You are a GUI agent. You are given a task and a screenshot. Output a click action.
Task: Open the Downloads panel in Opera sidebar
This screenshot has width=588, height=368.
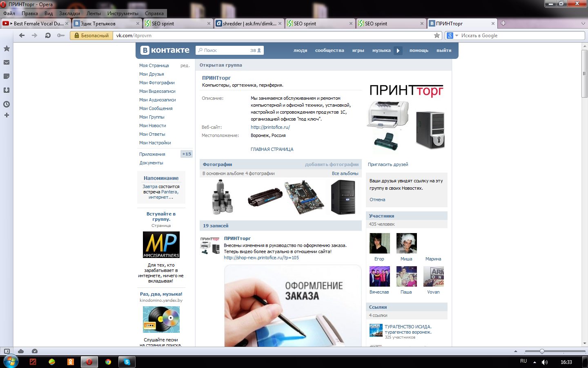point(7,90)
